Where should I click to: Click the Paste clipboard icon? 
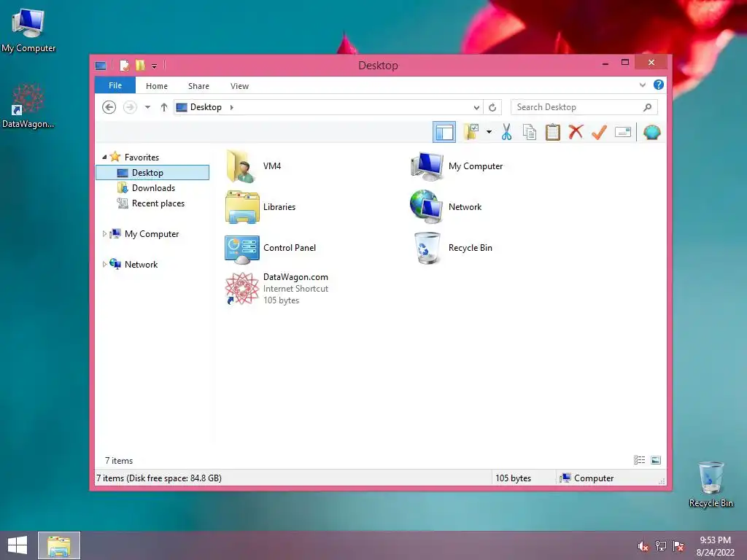point(553,132)
